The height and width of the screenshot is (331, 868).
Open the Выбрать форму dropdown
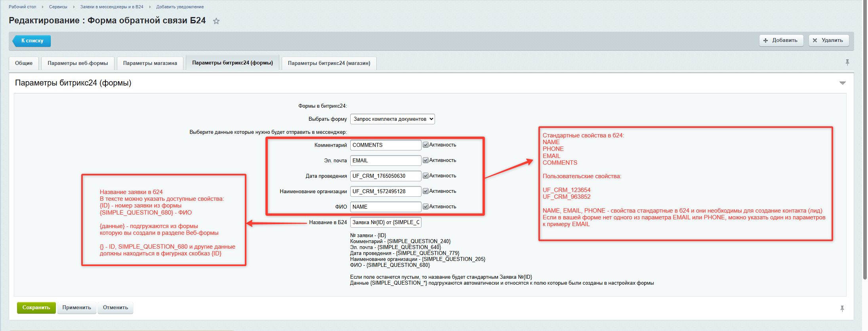point(392,119)
